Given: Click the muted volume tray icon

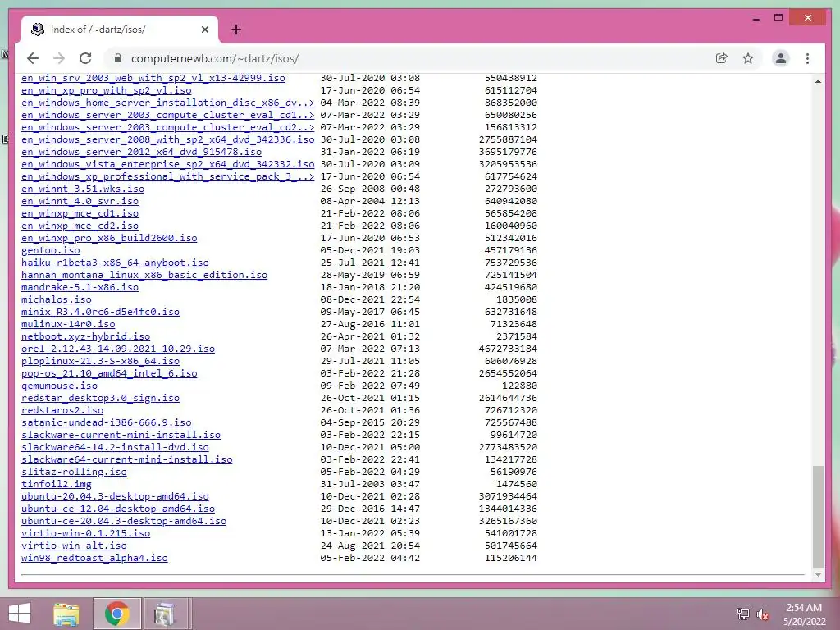Looking at the screenshot, I should point(762,614).
